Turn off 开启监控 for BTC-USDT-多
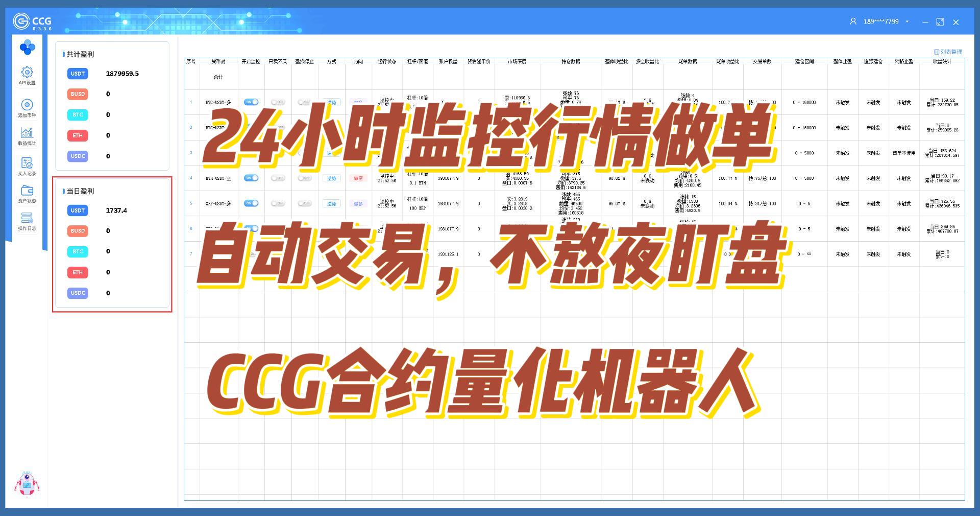 (251, 102)
